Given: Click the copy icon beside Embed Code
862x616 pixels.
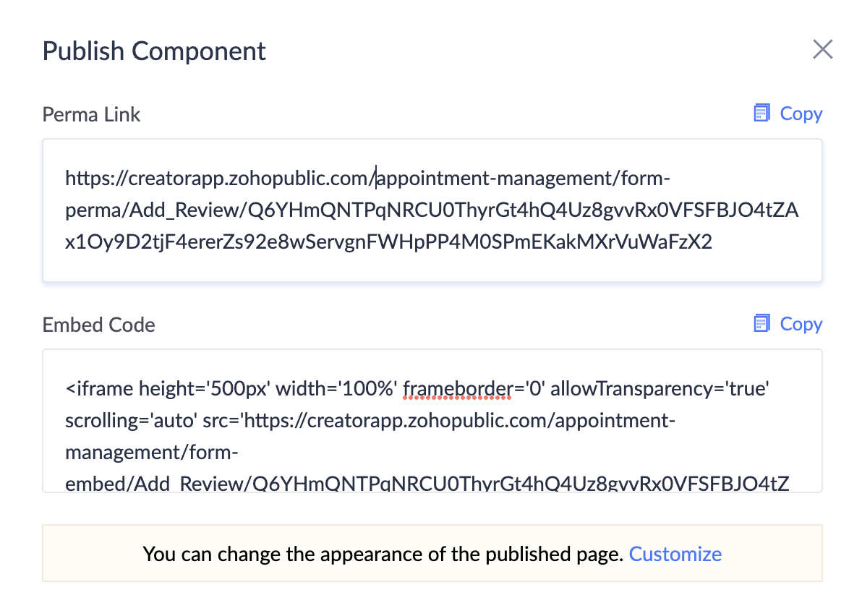Looking at the screenshot, I should coord(760,324).
